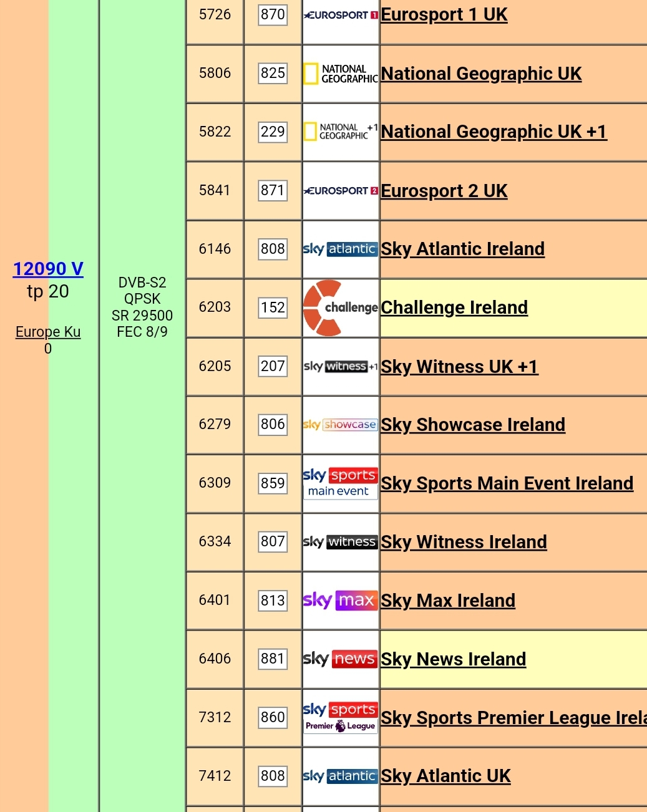The width and height of the screenshot is (647, 812).
Task: Click the Eurosport 2 channel logo
Action: click(341, 191)
